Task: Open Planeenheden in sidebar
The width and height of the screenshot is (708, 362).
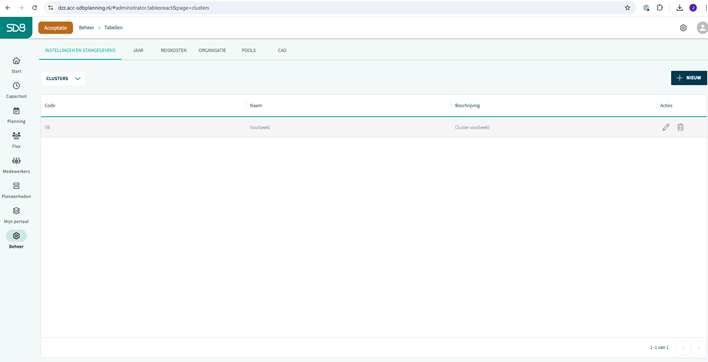Action: point(16,190)
